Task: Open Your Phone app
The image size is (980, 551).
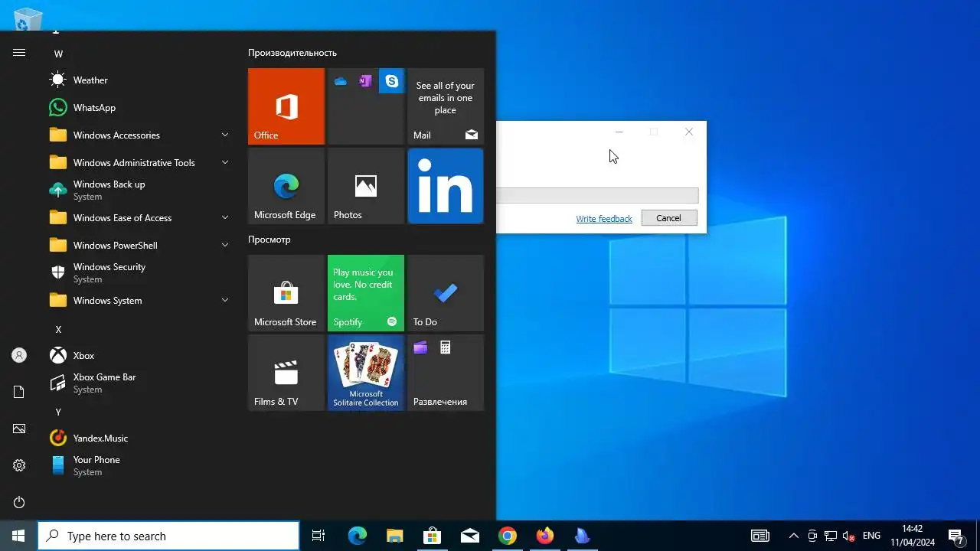Action: coord(138,466)
